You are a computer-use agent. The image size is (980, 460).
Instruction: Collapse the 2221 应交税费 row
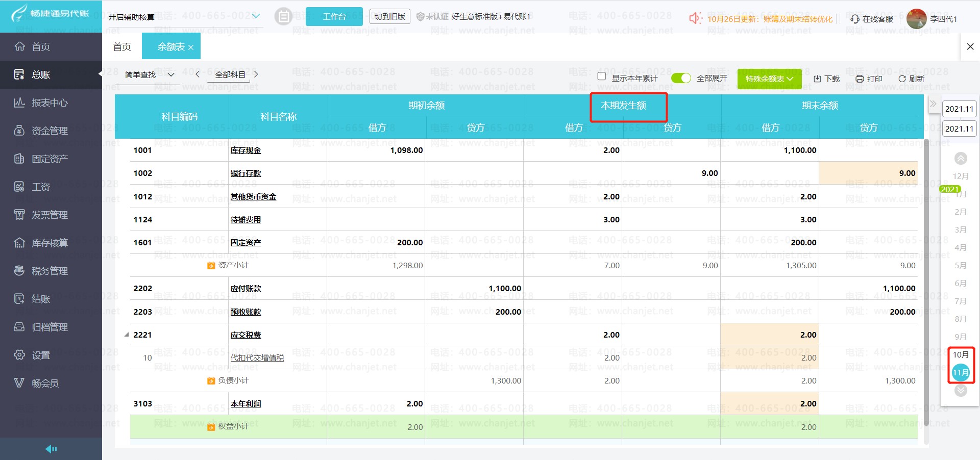click(x=127, y=335)
